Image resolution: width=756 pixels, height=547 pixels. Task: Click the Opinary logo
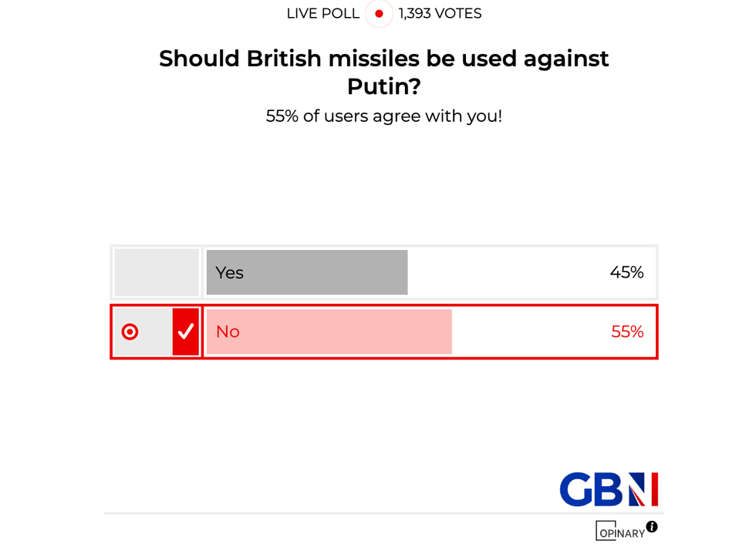[619, 531]
